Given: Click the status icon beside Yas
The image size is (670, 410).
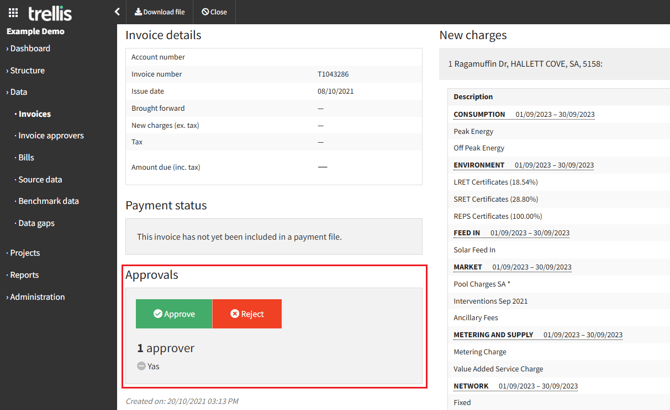Looking at the screenshot, I should (142, 366).
